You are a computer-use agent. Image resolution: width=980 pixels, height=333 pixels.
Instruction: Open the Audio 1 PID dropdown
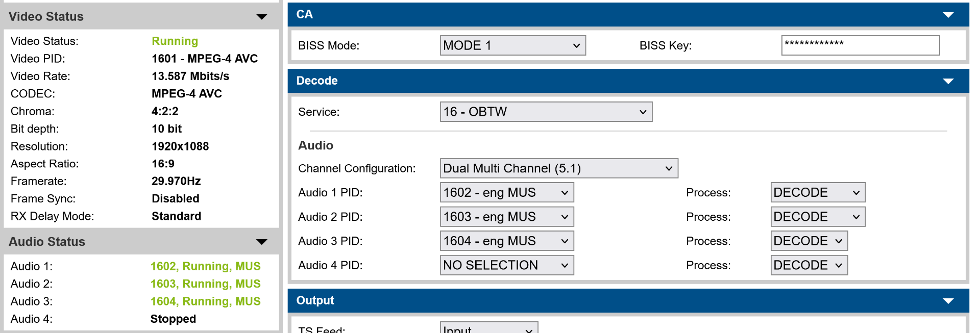(506, 193)
